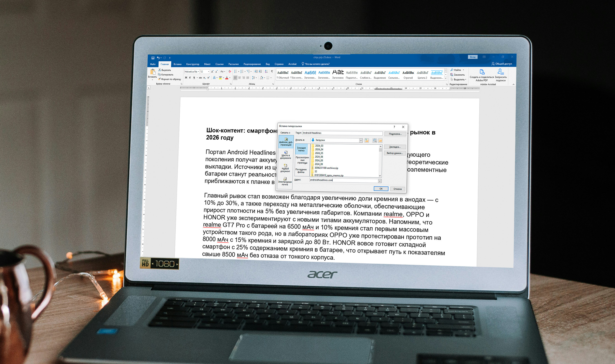The width and height of the screenshot is (615, 364).
Task: Switch to the Рецензирование tab
Action: pos(252,64)
